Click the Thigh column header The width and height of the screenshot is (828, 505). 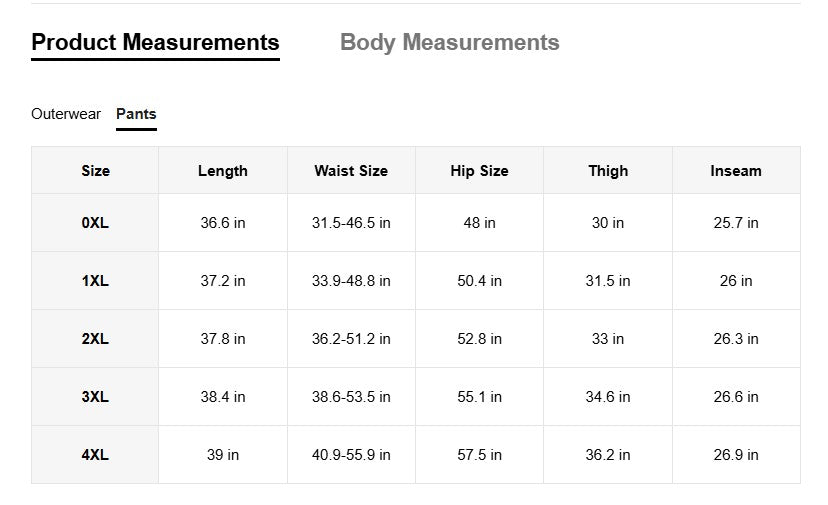click(608, 171)
